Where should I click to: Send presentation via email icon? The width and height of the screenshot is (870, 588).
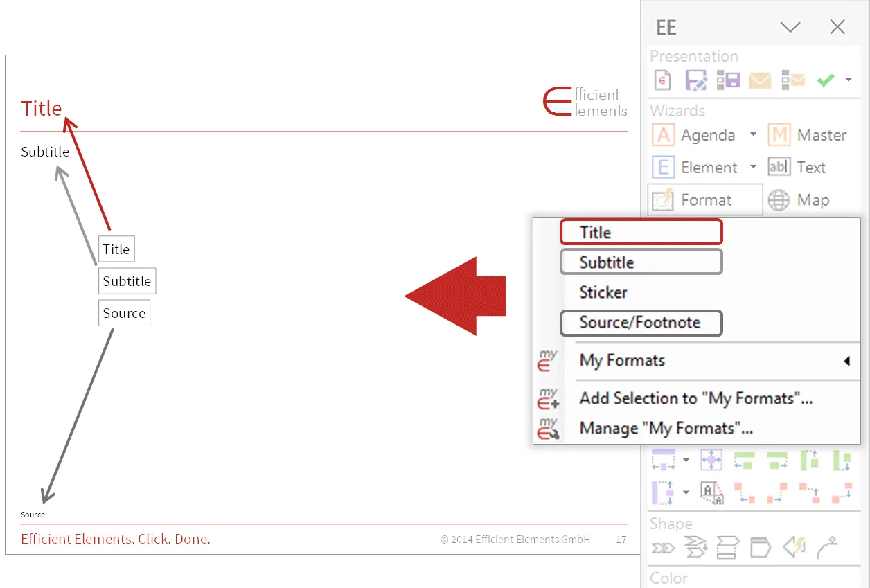coord(760,80)
